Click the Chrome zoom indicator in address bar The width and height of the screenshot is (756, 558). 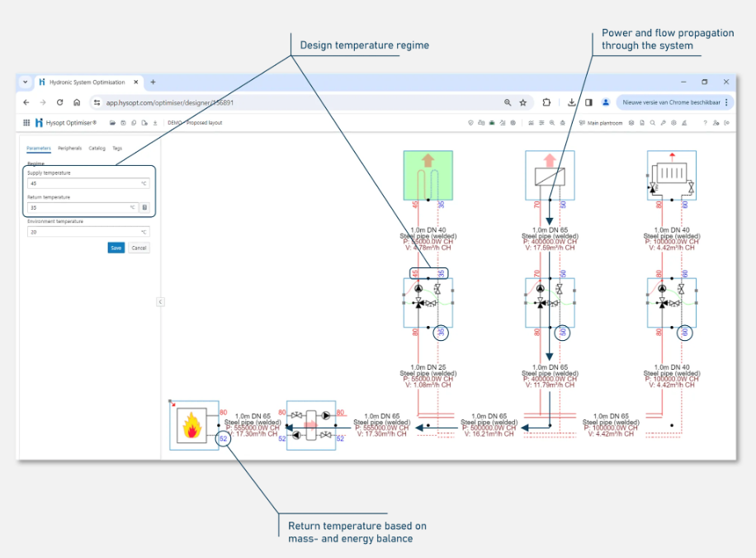pyautogui.click(x=508, y=102)
